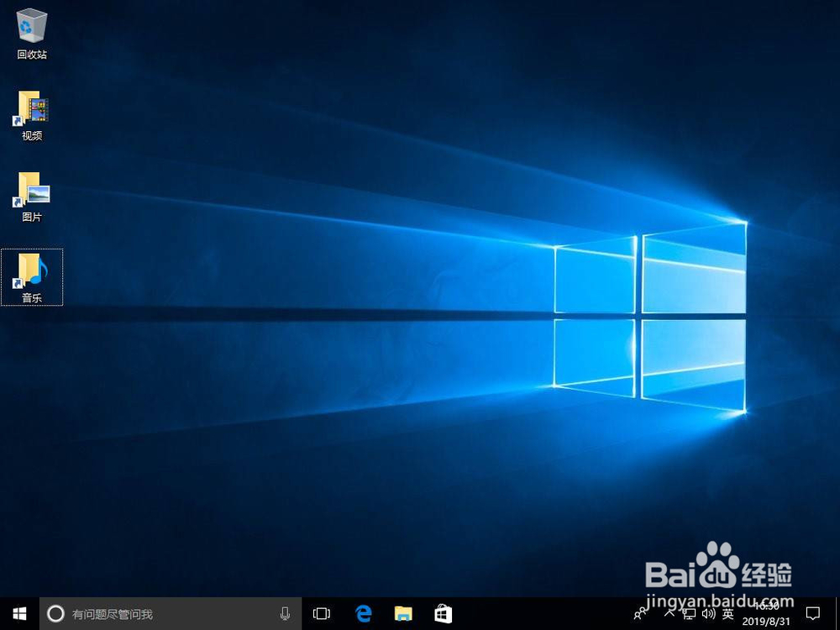Open Microsoft Store from taskbar
Viewport: 840px width, 630px height.
tap(443, 613)
